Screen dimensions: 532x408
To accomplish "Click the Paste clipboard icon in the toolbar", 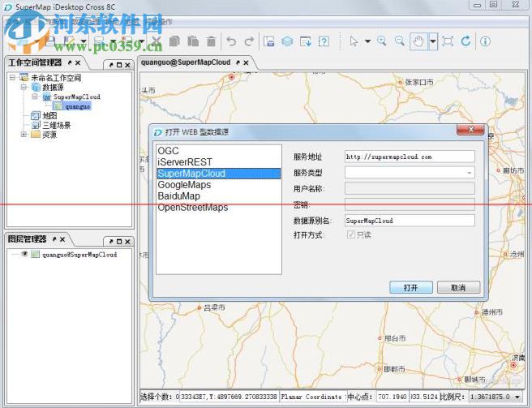I will (x=193, y=41).
